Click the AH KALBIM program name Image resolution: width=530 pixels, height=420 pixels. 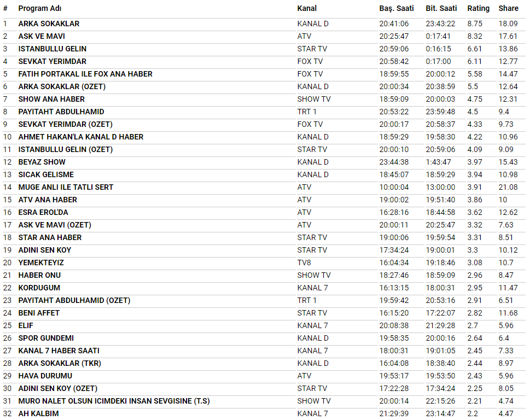(38, 413)
